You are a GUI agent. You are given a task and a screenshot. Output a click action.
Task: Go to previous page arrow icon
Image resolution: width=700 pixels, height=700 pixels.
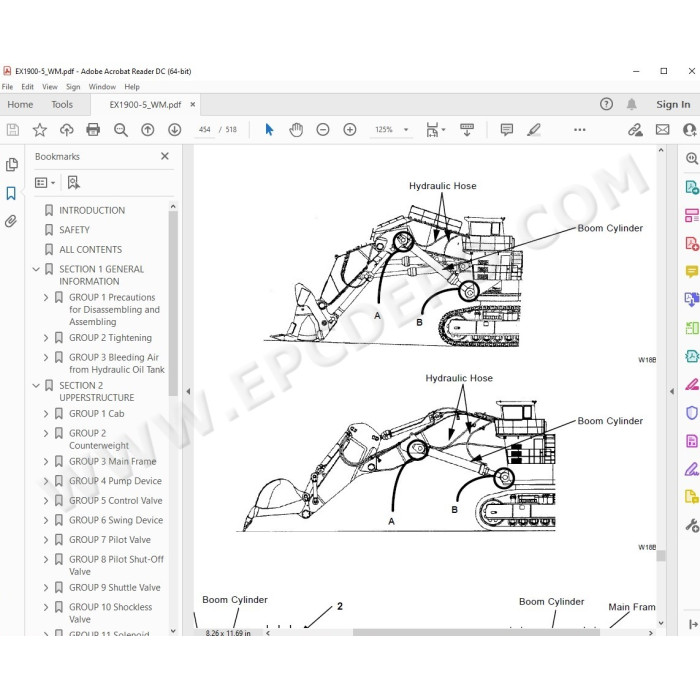[148, 130]
